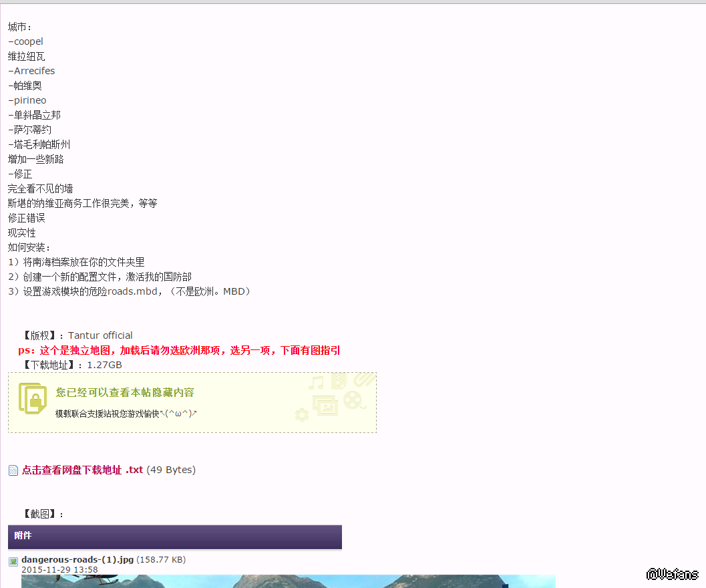The image size is (706, 588).
Task: Click the line -修正
Action: click(x=20, y=174)
